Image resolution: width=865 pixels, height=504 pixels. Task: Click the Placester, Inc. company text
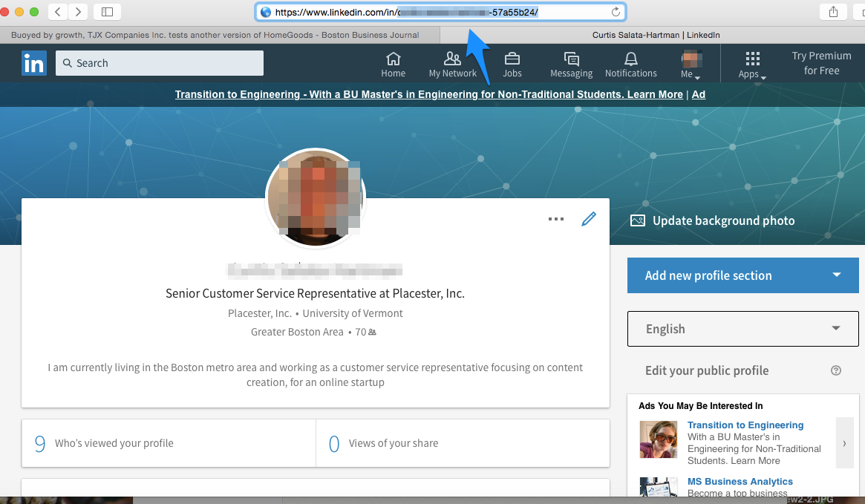coord(259,313)
